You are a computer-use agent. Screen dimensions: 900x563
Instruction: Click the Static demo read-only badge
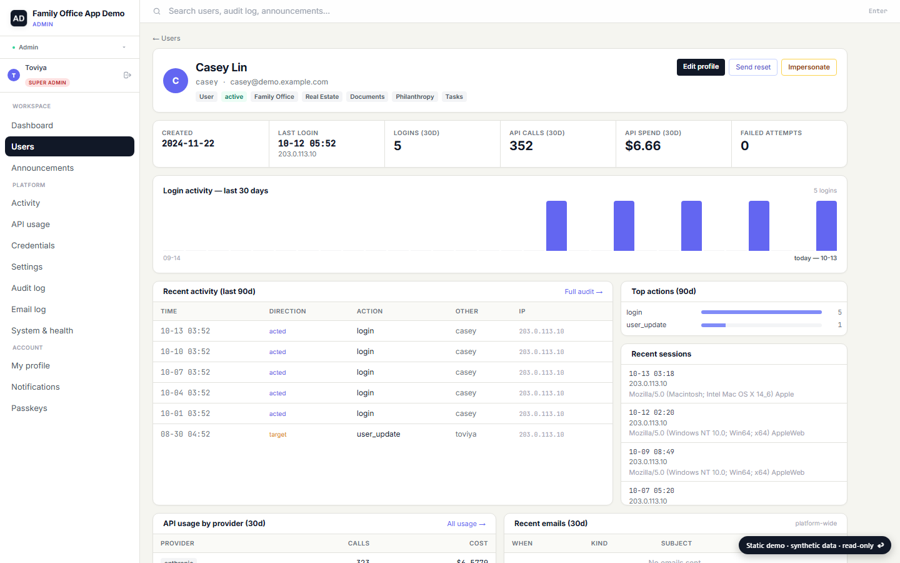point(814,545)
